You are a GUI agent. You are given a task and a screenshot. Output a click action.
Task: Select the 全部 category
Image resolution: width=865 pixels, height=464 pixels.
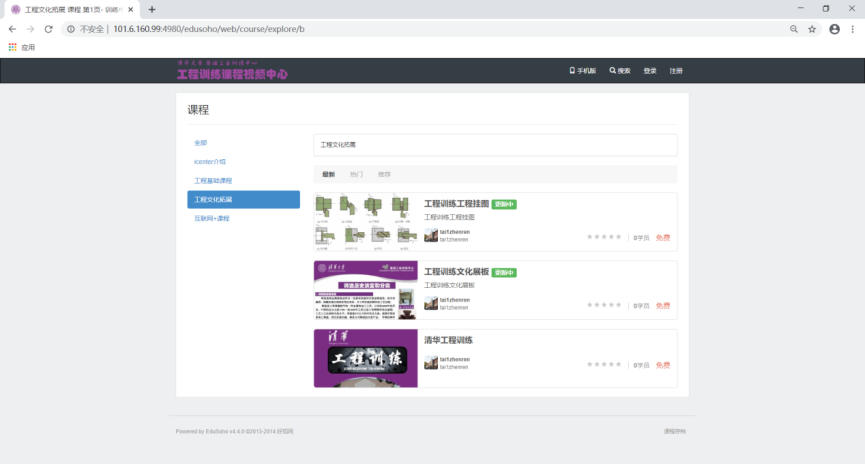(x=200, y=143)
